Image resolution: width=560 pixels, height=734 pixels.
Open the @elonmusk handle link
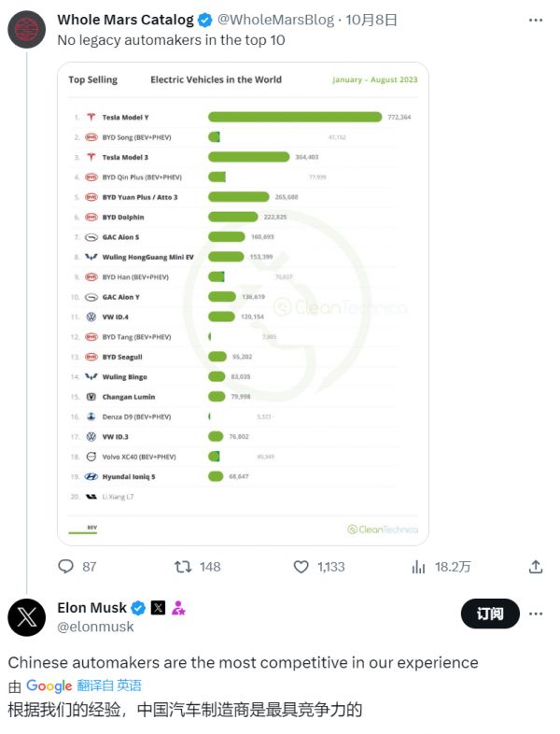95,628
